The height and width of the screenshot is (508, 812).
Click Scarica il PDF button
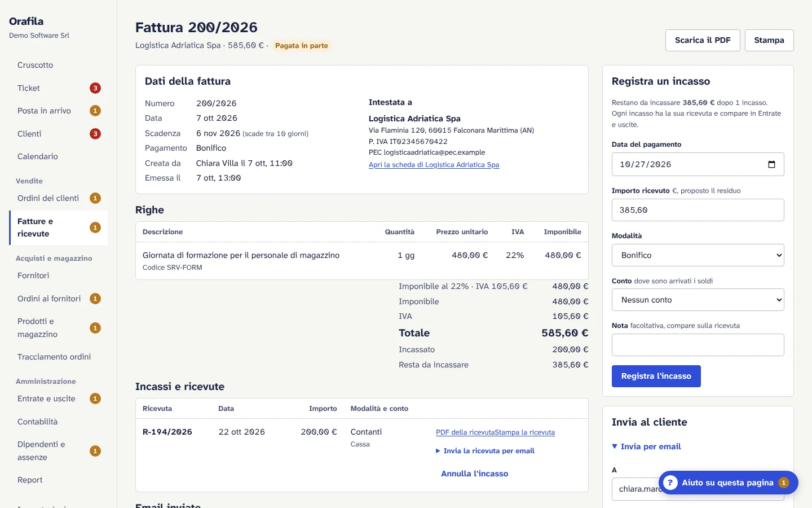point(703,40)
